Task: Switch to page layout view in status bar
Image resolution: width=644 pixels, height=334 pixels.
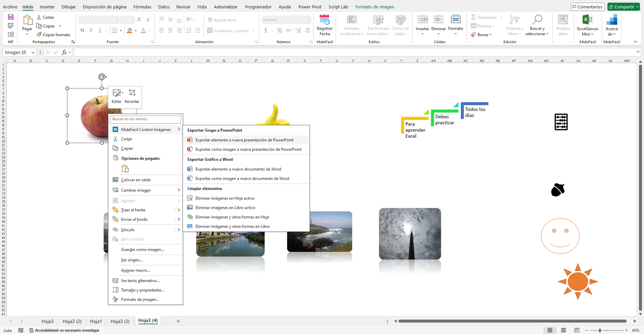Action: point(563,330)
